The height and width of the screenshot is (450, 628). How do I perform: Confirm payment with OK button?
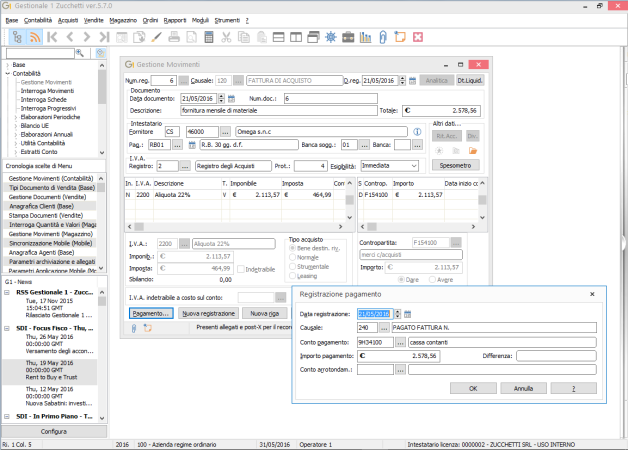pos(473,388)
